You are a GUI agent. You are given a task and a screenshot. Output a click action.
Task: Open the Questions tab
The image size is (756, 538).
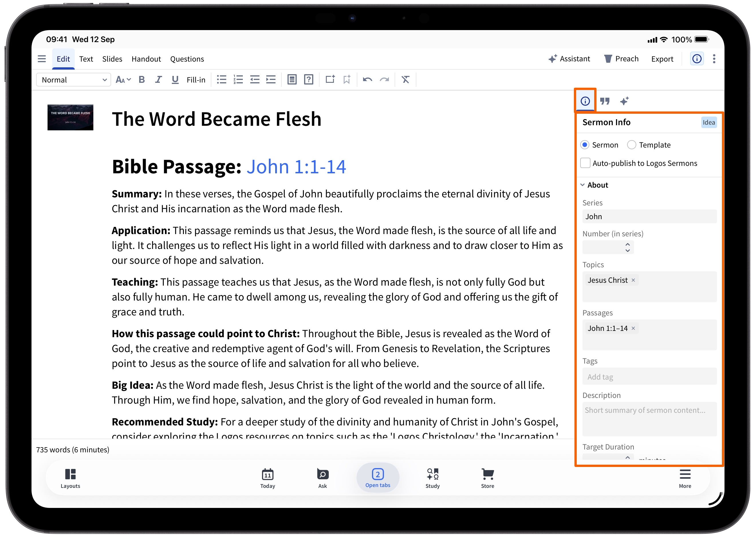(x=187, y=59)
